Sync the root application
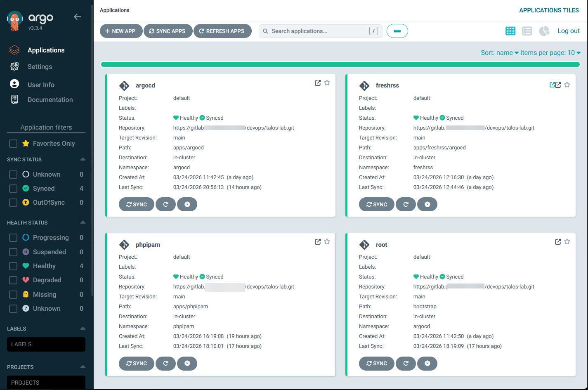 (377, 364)
